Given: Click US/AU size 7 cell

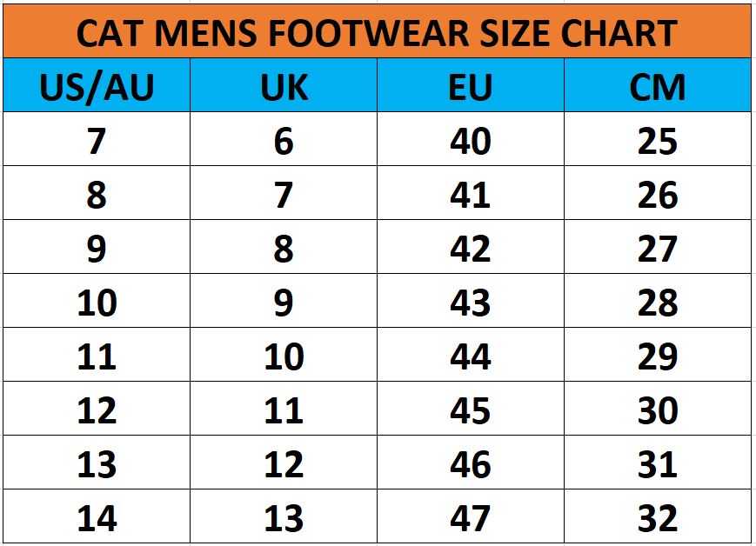Looking at the screenshot, I should pyautogui.click(x=97, y=139).
